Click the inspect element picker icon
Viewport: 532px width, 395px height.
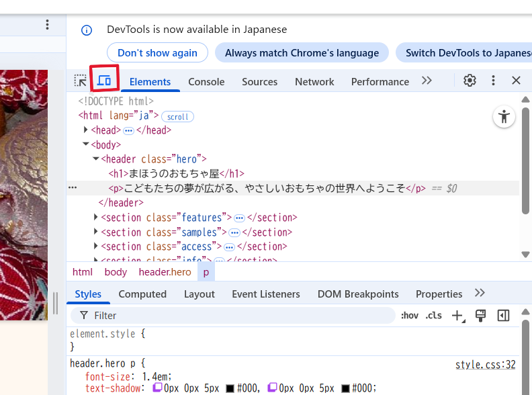(81, 81)
